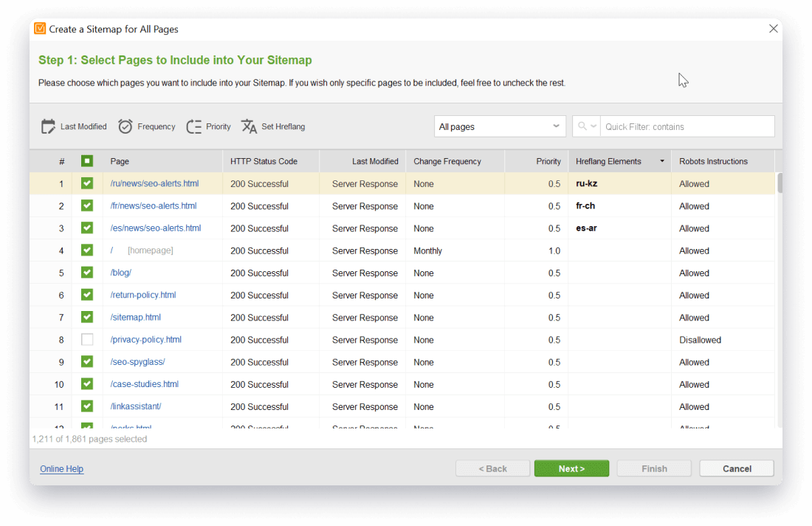Viewport: 812px width, 526px height.
Task: Close the Create a Sitemap dialog
Action: pyautogui.click(x=773, y=29)
